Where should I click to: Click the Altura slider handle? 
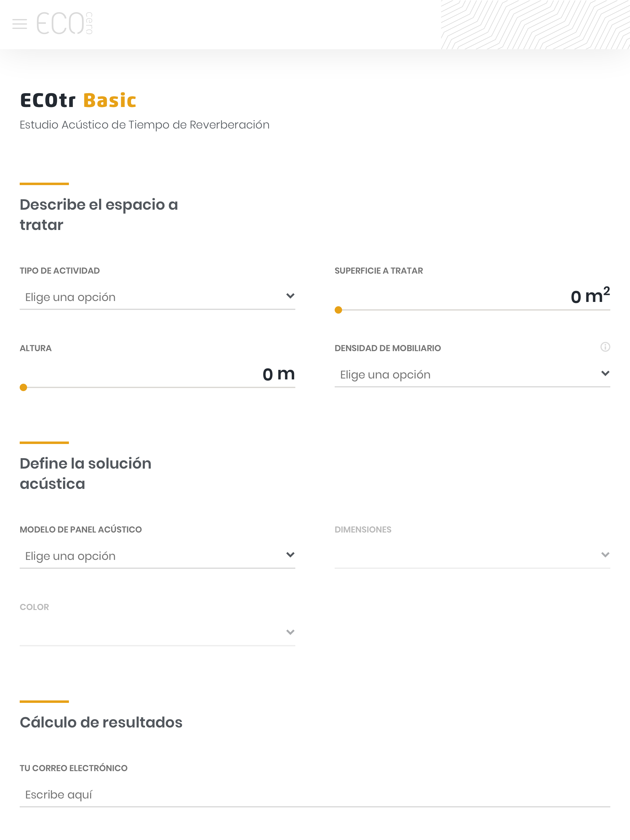coord(24,387)
